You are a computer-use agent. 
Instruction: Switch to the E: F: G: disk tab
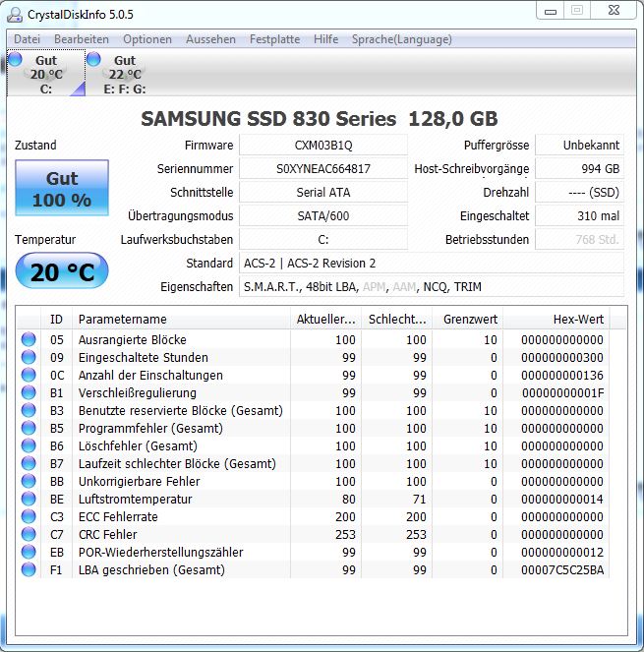coord(125,73)
